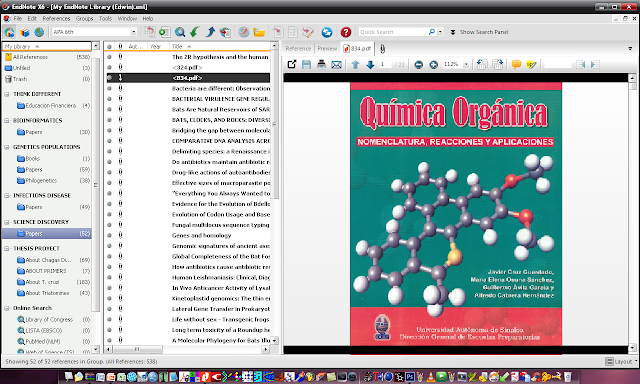This screenshot has width=640, height=384.
Task: Click the blue Export arrow icon
Action: point(210,32)
